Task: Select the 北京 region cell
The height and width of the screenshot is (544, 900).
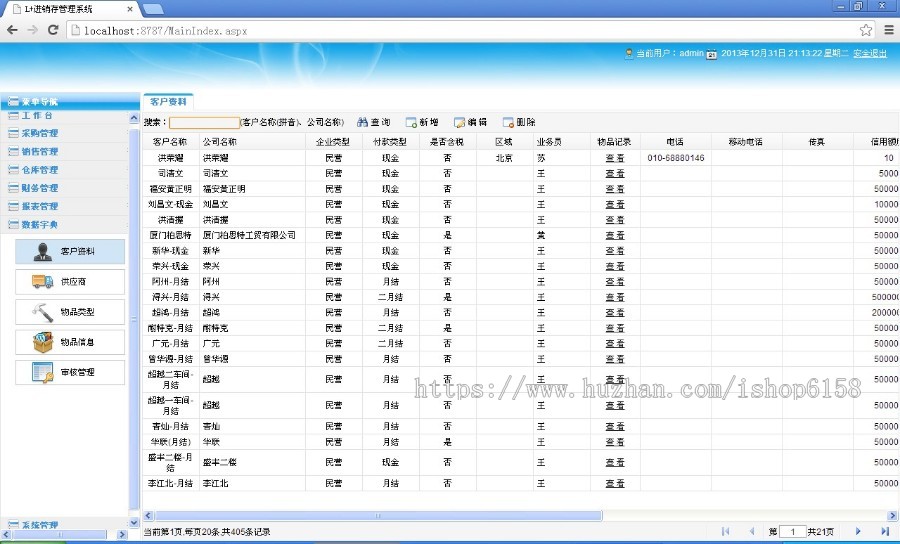Action: pyautogui.click(x=504, y=158)
